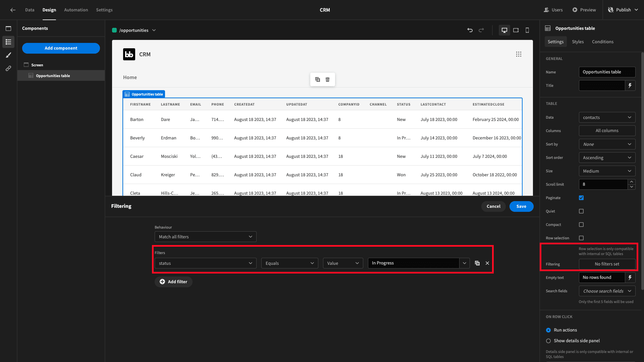This screenshot has height=362, width=644.
Task: Open the theme paintbrush panel
Action: click(8, 55)
